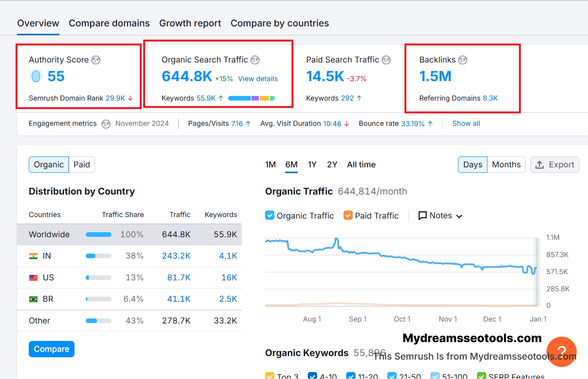Screen dimensions: 588x379
Task: Open the Overview tab
Action: coord(38,23)
